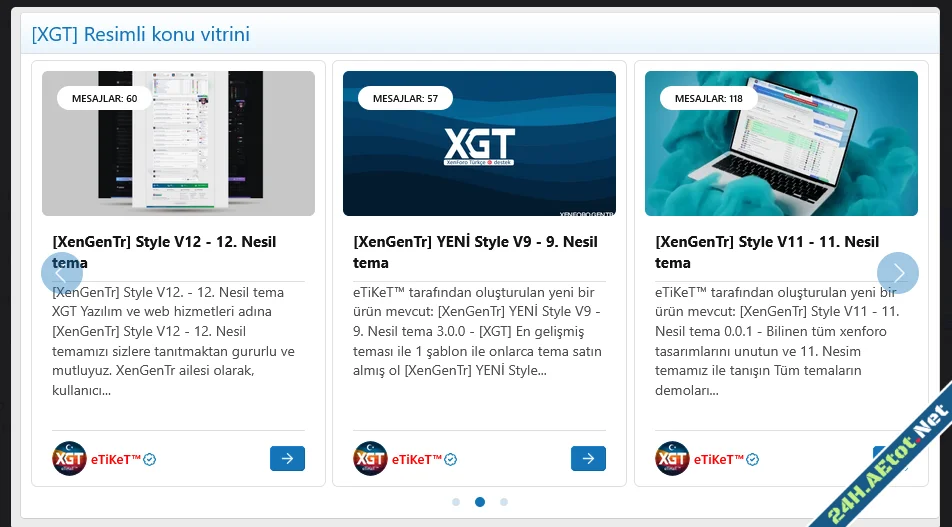Select the first carousel pagination dot
This screenshot has width=952, height=527.
tap(456, 502)
